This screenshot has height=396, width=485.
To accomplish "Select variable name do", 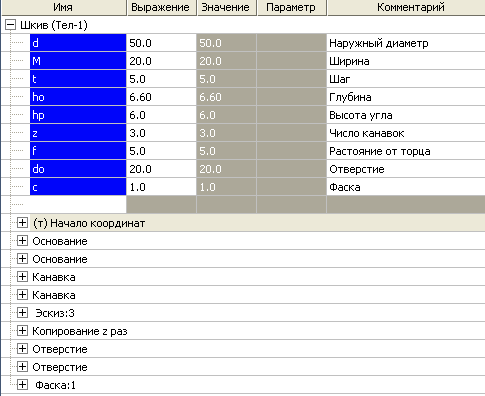I will tap(78, 169).
